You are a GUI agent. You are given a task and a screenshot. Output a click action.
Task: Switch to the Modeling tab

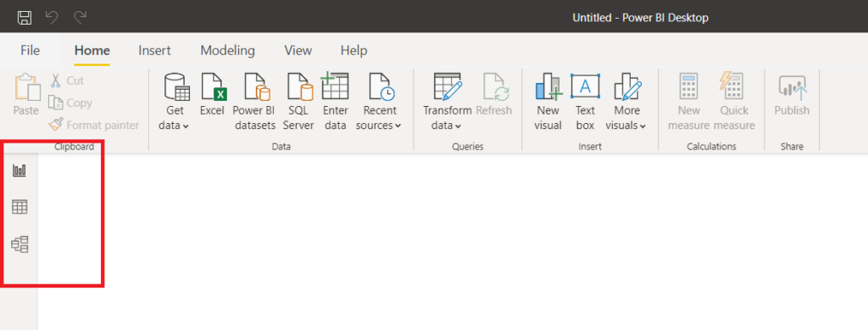click(227, 50)
